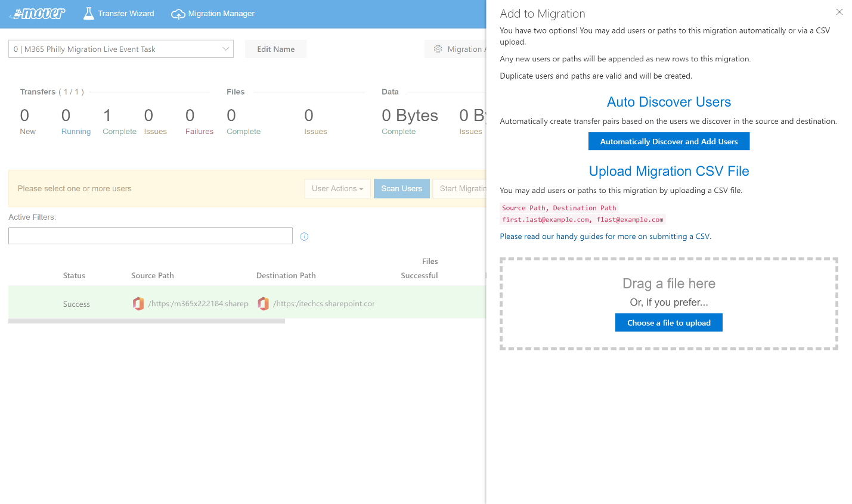The image size is (852, 504).
Task: Click the Office icon beside destination path
Action: point(263,304)
